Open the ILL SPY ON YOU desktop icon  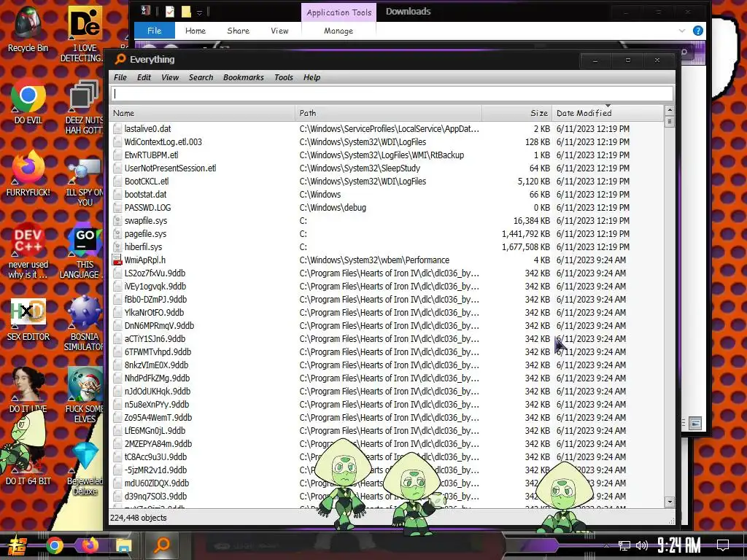point(84,183)
